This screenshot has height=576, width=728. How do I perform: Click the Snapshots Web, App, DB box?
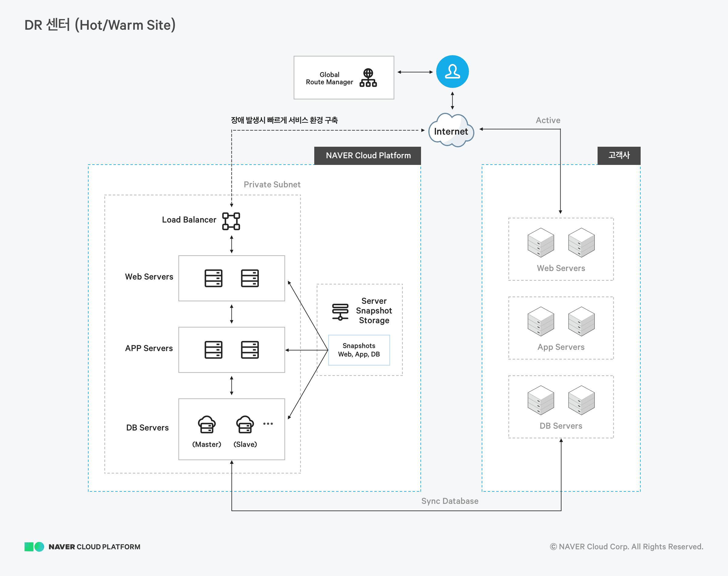tap(359, 350)
